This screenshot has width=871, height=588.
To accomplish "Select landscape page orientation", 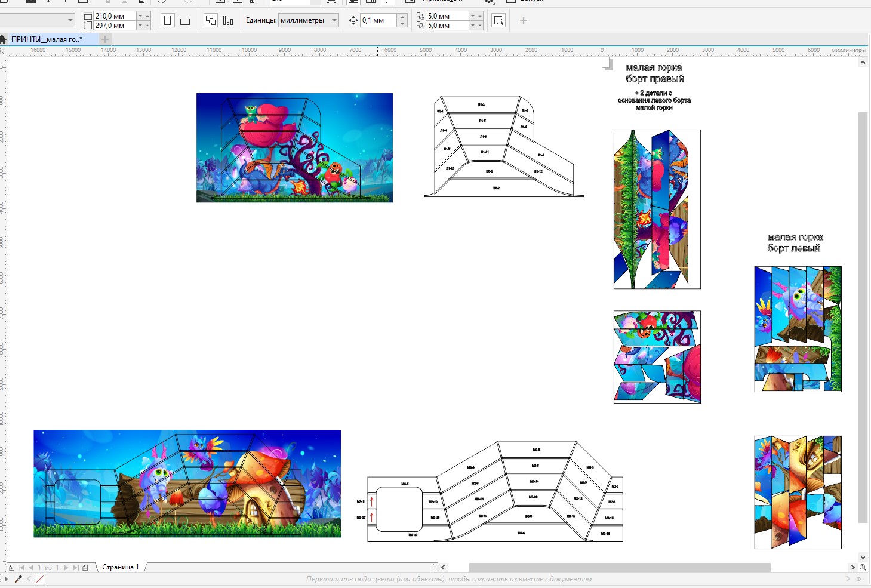I will tap(185, 21).
